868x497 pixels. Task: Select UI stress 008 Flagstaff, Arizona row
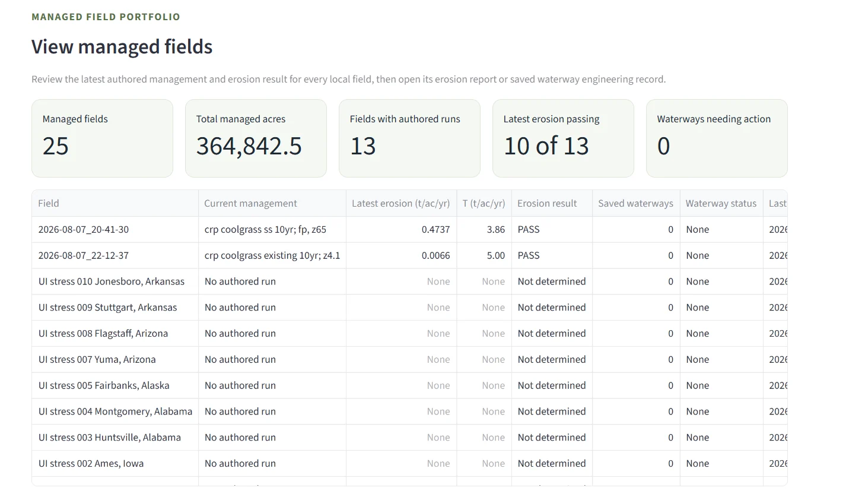point(409,334)
